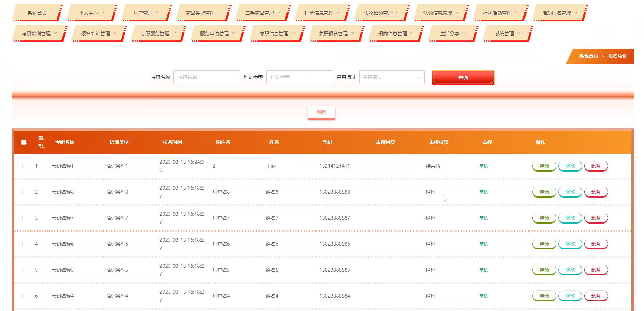Click 删除 for row 考研名称1

(596, 166)
